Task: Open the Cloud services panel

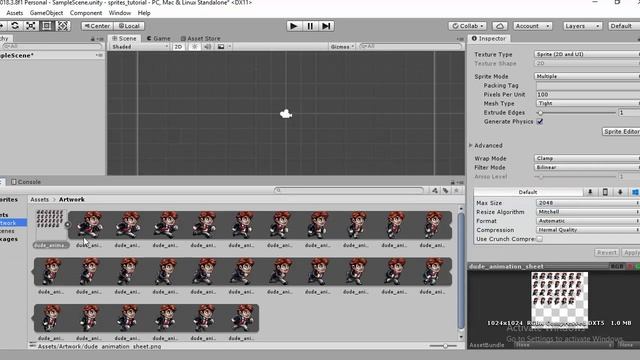Action: (500, 26)
